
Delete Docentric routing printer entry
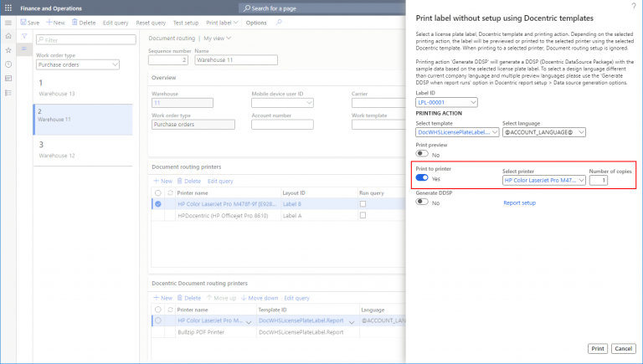pos(189,298)
